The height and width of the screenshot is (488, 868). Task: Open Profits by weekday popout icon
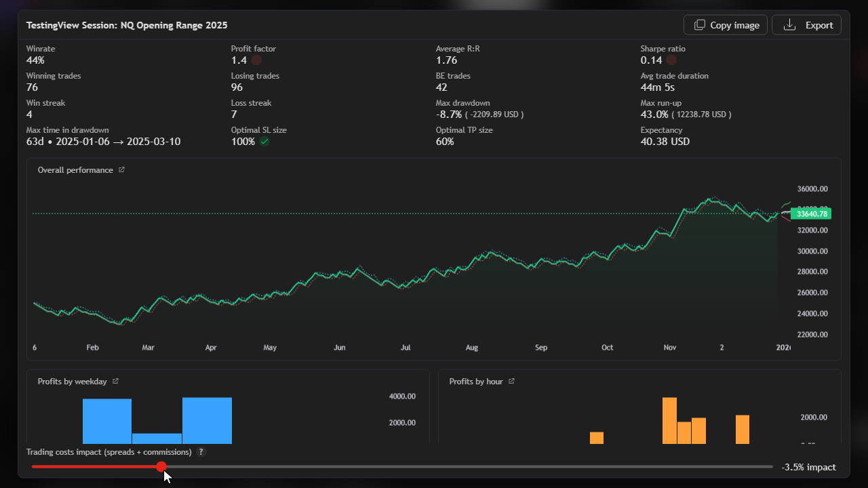115,382
